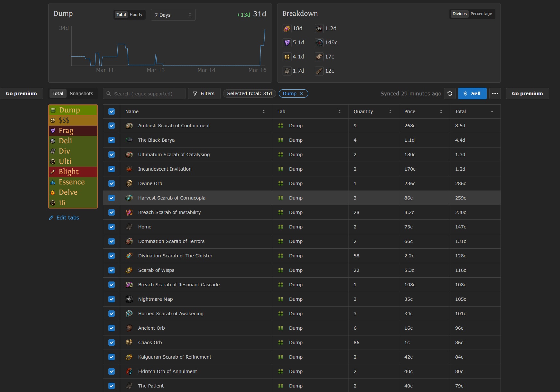Viewport: 560px width, 392px height.
Task: Click the 5.1d fragment breakdown icon
Action: (x=287, y=43)
